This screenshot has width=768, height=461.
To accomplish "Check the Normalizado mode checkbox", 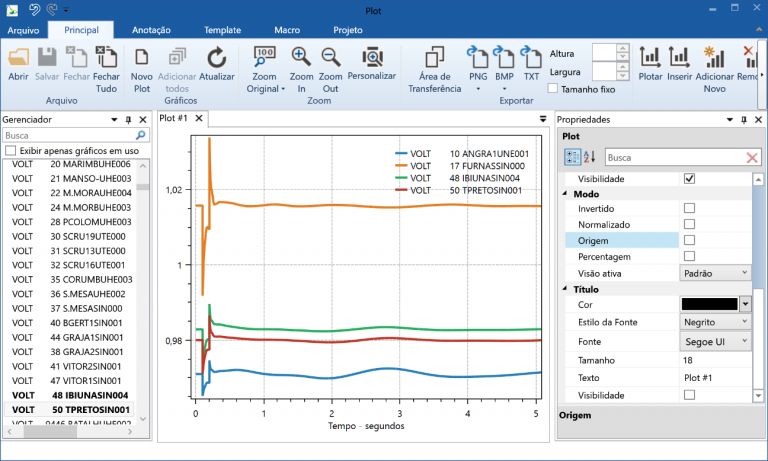I will [689, 224].
